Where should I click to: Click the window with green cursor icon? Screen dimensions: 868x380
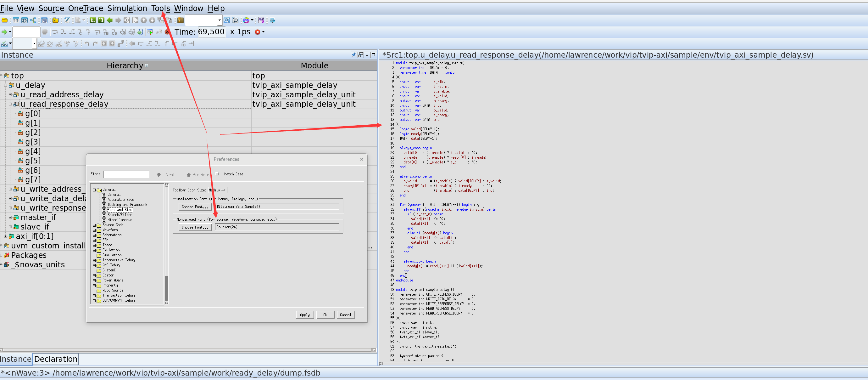click(x=150, y=32)
